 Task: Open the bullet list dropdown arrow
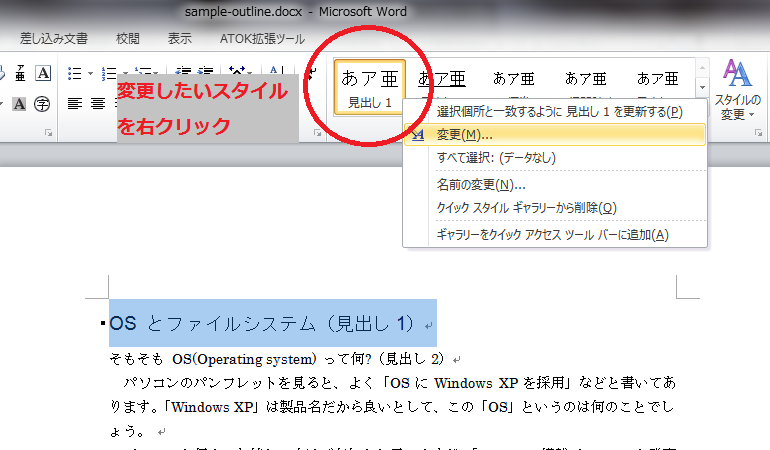coord(90,74)
